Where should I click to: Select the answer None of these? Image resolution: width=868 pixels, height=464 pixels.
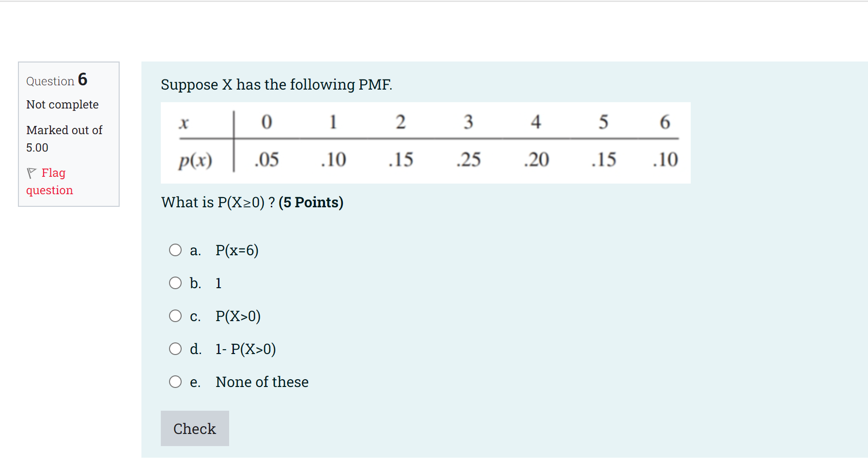point(262,382)
